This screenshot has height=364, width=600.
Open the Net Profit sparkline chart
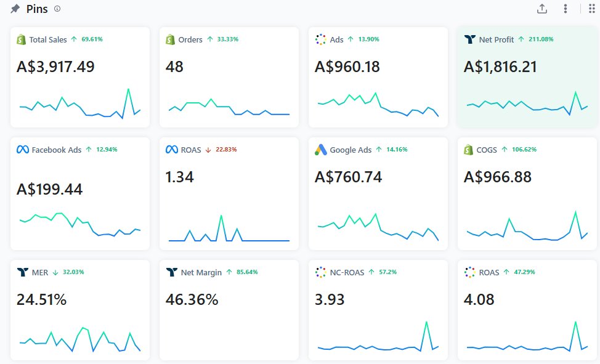pos(527,103)
